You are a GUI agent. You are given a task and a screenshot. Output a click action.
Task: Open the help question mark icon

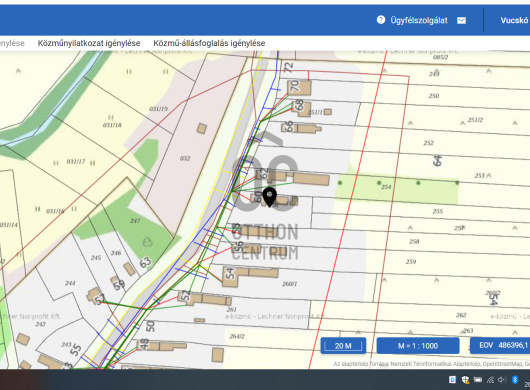coord(381,20)
